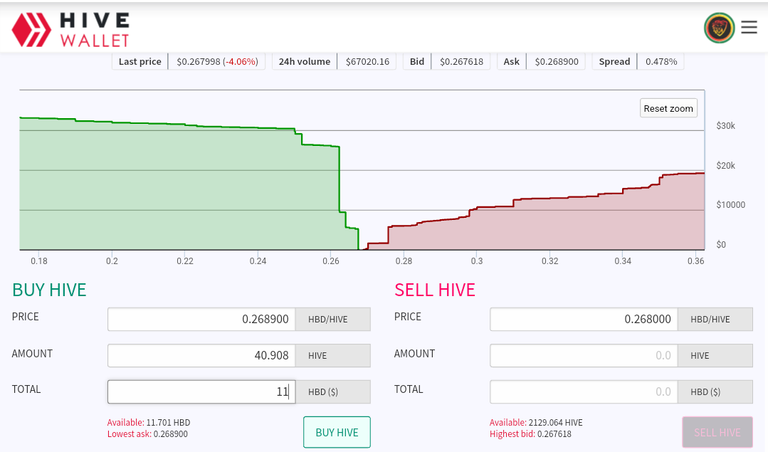Click the green BUY HIVE button
Viewport: 768px width, 452px height.
pyautogui.click(x=336, y=432)
